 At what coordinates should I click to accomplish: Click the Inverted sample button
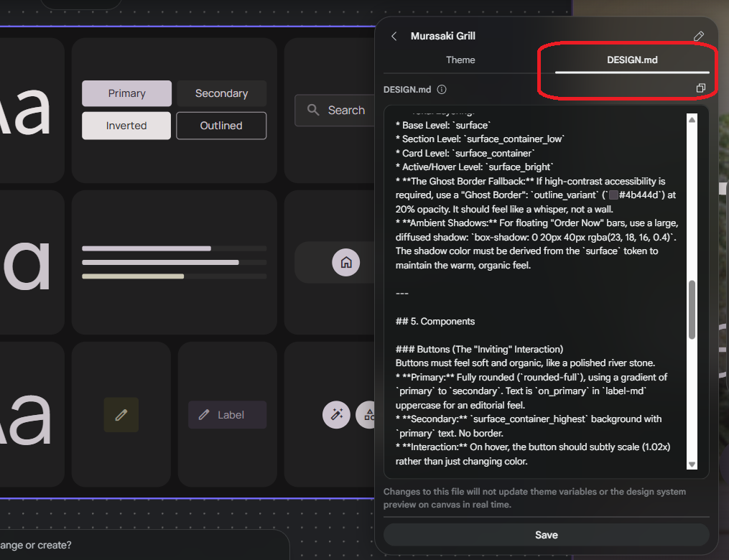126,126
